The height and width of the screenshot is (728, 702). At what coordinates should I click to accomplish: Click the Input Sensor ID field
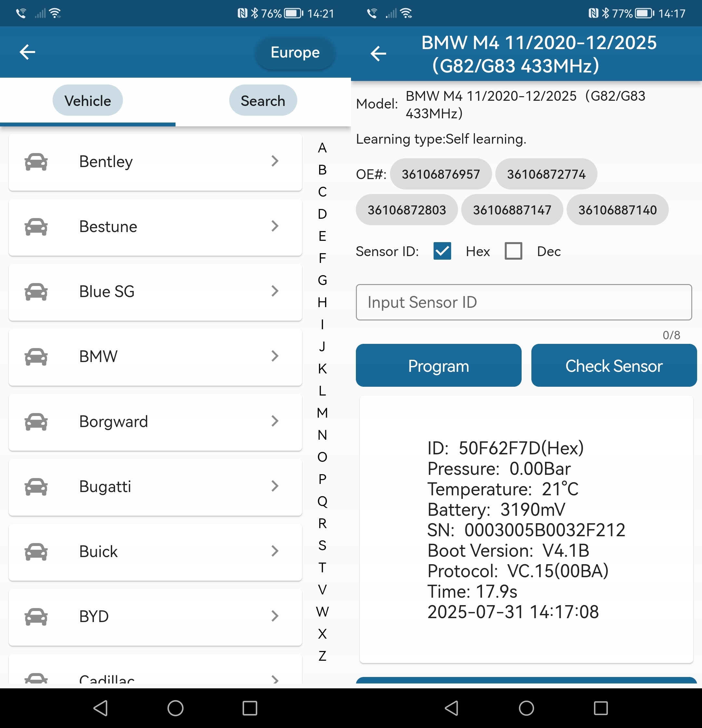[x=524, y=302]
